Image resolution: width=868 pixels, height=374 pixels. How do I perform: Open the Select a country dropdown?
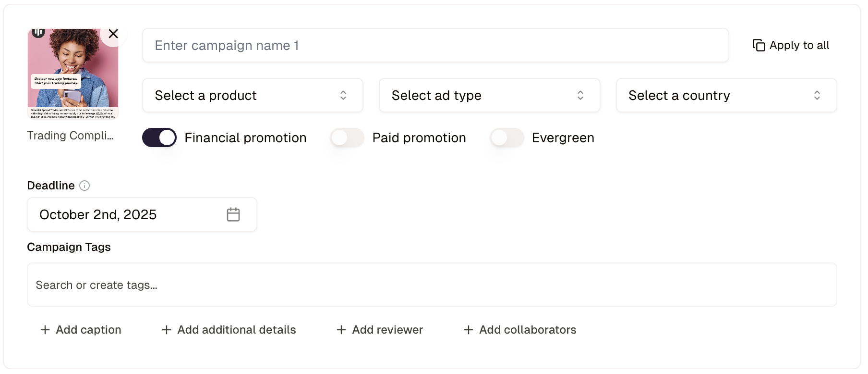click(x=726, y=95)
